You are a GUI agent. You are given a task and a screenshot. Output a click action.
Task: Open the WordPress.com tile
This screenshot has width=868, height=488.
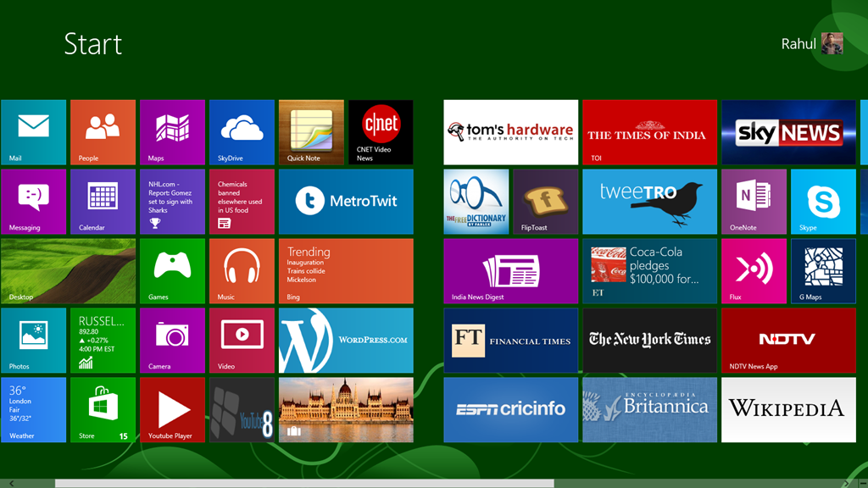click(x=346, y=341)
